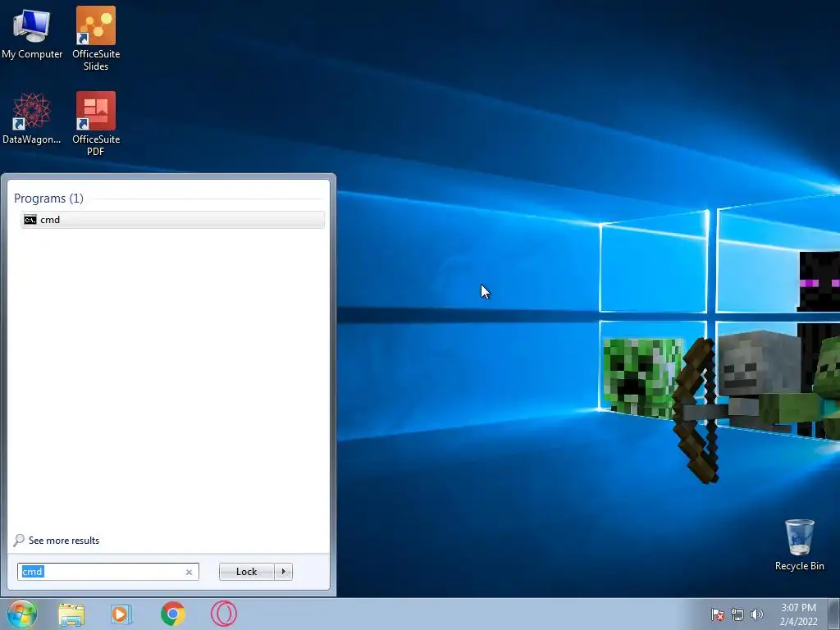The width and height of the screenshot is (840, 630).
Task: Click the Show desktop button on the taskbar
Action: pos(834,614)
